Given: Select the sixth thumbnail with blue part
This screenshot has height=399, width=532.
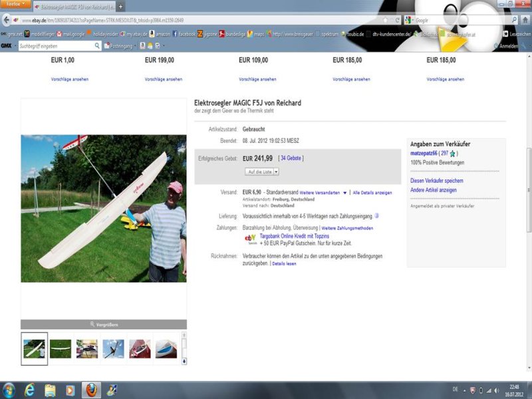Looking at the screenshot, I should point(166,348).
